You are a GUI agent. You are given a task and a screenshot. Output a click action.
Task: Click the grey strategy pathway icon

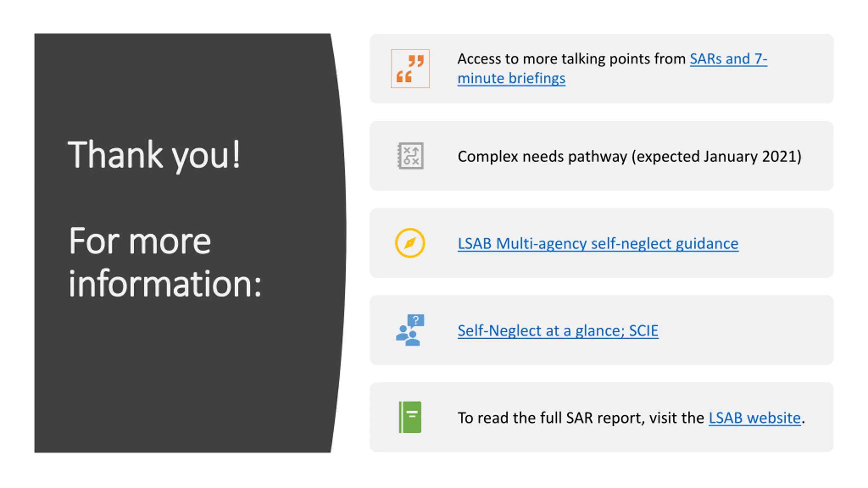410,156
